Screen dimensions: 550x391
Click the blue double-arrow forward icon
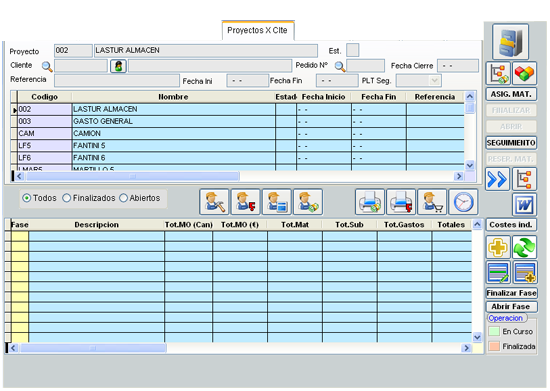(x=497, y=179)
